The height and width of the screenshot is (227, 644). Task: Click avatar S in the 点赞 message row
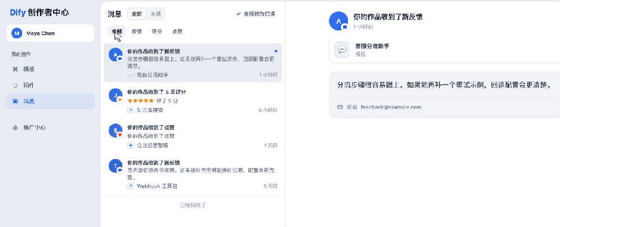pyautogui.click(x=115, y=130)
